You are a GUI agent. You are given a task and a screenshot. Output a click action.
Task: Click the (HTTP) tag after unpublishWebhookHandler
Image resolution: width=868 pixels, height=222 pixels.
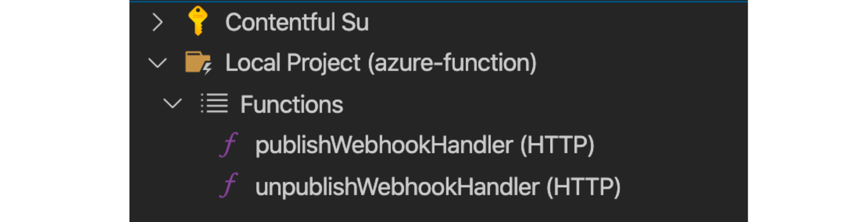[583, 187]
